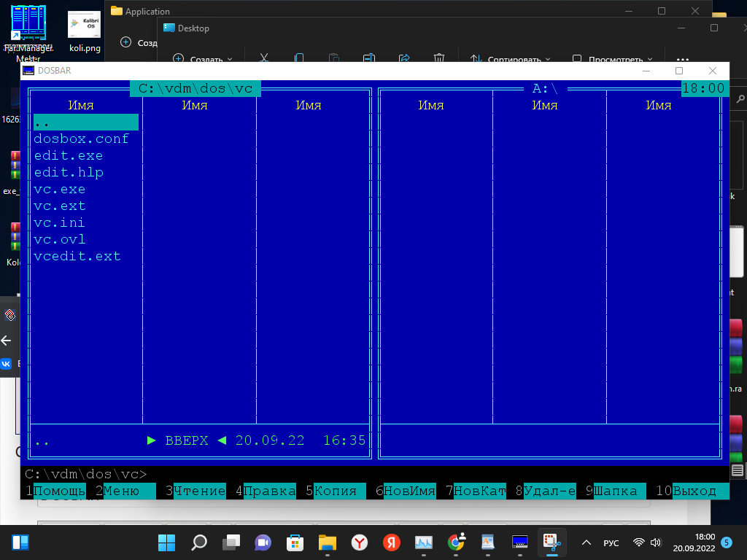Open the red Yandex 'Я' taskbar icon
747x560 pixels.
tap(391, 542)
